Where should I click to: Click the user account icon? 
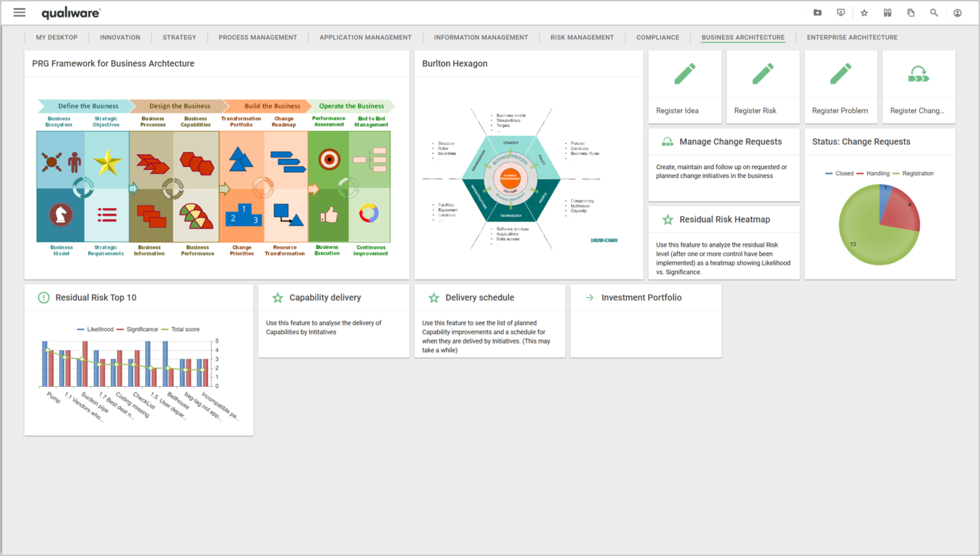(957, 12)
